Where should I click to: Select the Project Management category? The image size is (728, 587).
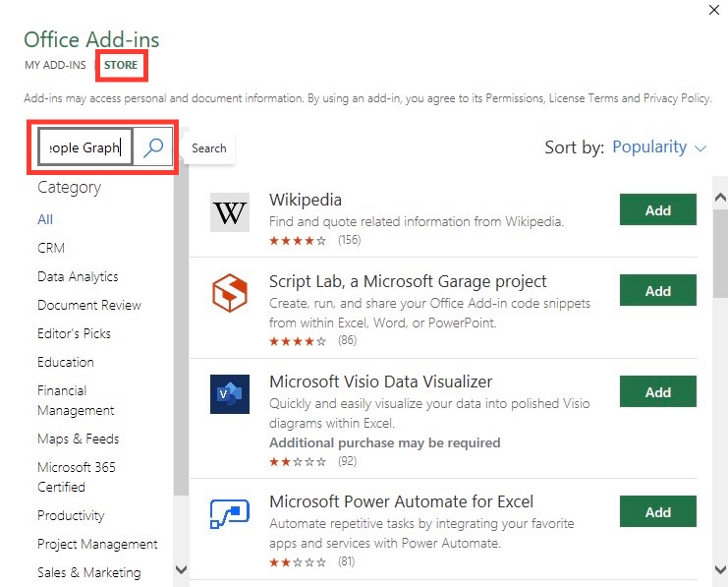pos(97,544)
